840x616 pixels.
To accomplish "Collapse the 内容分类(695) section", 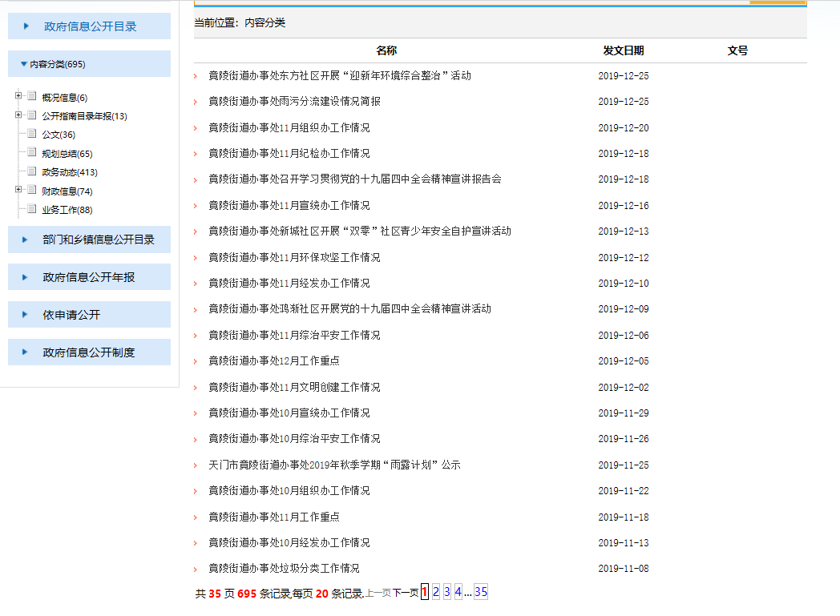I will (x=24, y=64).
